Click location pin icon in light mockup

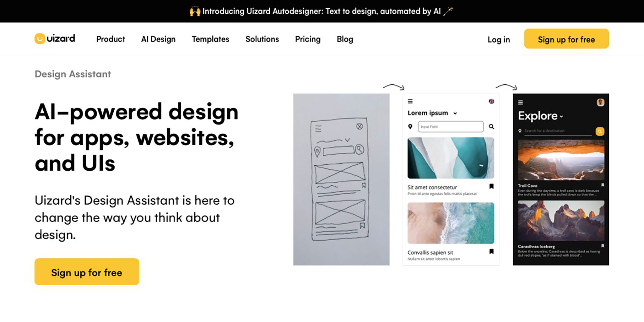410,127
